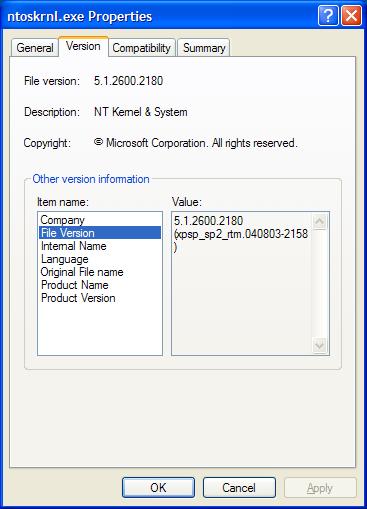Pick Original File name entry
The height and width of the screenshot is (509, 367).
(100, 272)
